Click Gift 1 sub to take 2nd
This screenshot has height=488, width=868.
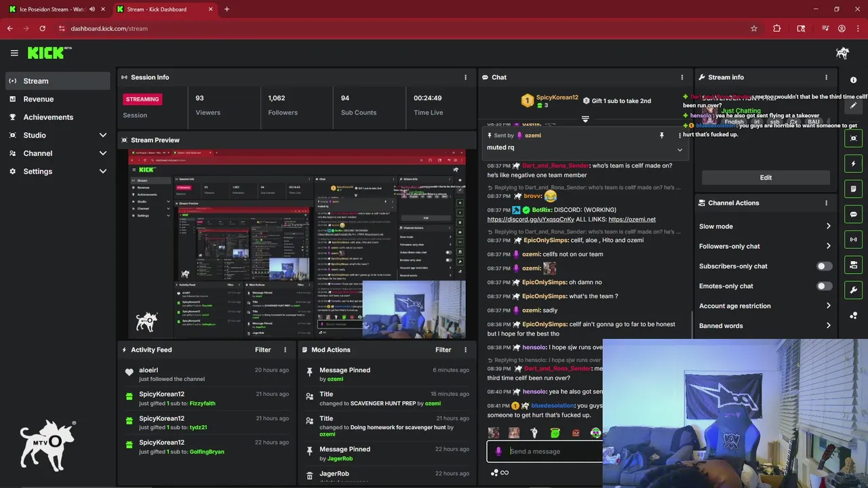(621, 101)
